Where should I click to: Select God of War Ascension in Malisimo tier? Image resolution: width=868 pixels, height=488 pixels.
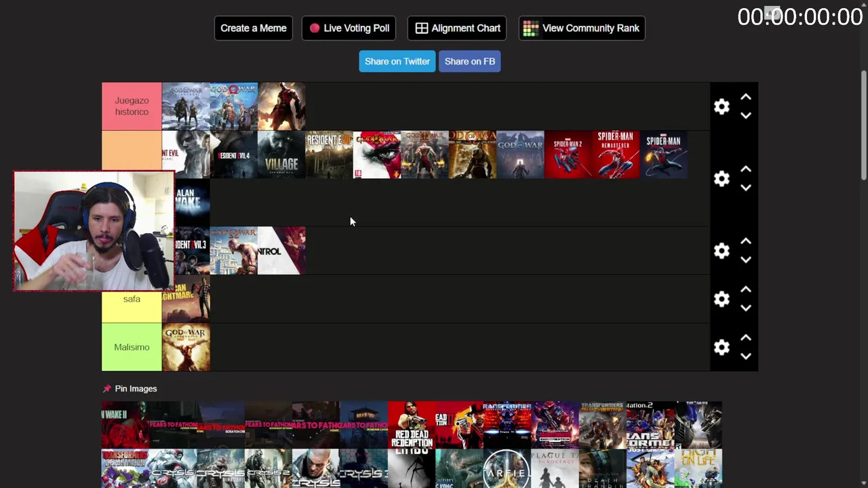(186, 347)
